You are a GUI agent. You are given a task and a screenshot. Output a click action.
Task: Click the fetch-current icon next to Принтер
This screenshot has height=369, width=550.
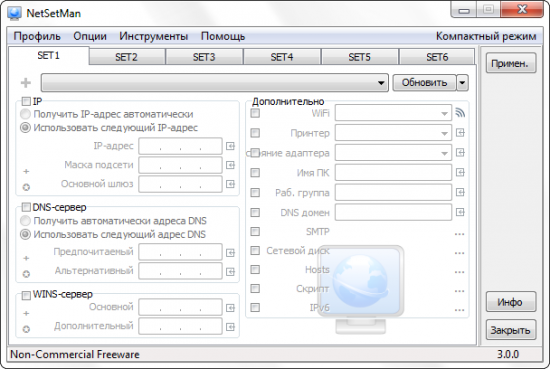(x=460, y=133)
